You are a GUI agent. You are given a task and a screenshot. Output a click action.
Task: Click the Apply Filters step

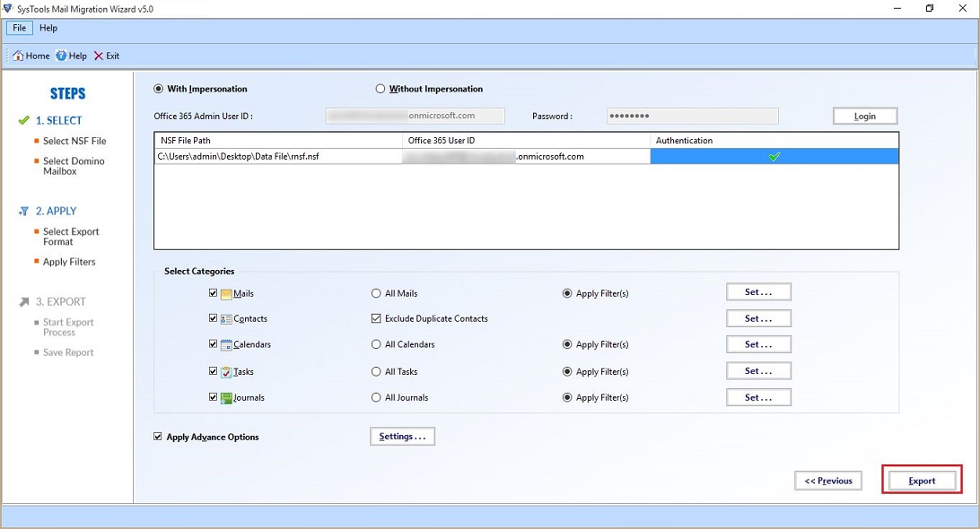[69, 262]
